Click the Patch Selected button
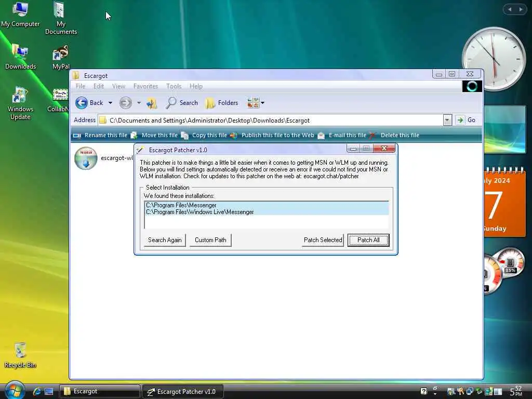 (323, 240)
